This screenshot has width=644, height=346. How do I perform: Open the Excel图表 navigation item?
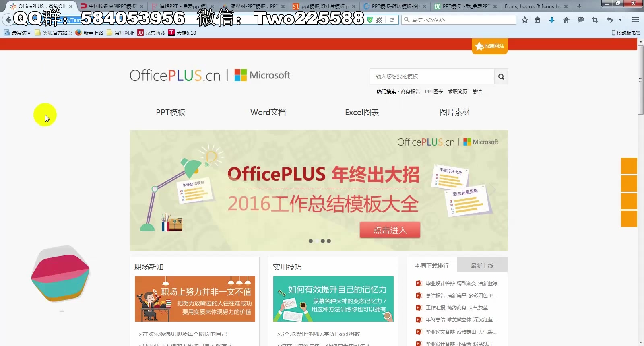click(x=362, y=113)
